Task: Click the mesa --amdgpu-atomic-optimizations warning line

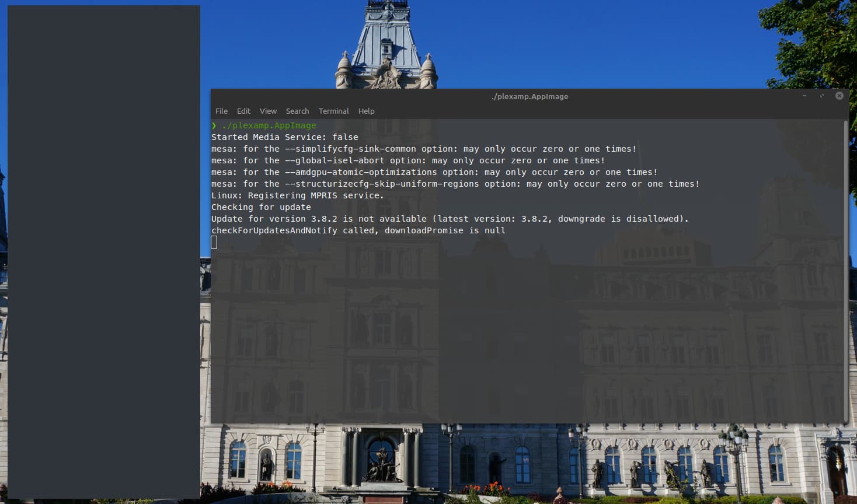Action: [434, 172]
